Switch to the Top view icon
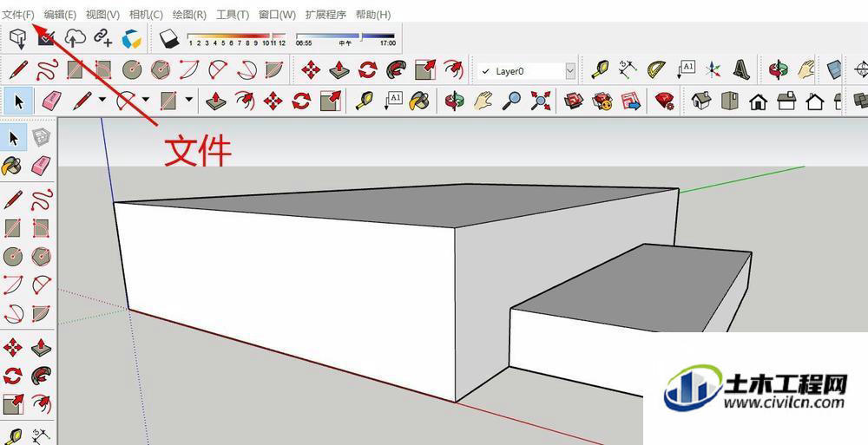This screenshot has height=445, width=868. click(730, 101)
